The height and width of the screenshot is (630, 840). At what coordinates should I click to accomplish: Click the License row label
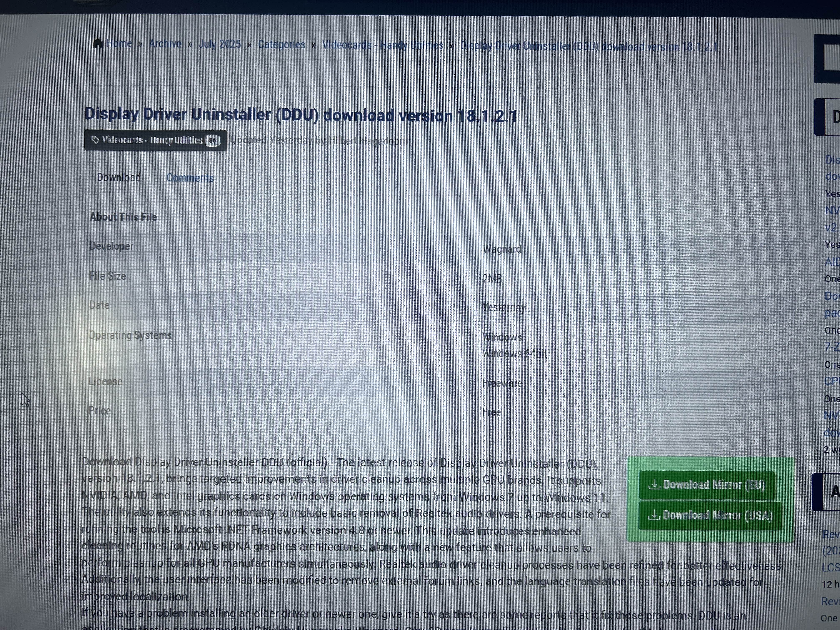tap(105, 381)
